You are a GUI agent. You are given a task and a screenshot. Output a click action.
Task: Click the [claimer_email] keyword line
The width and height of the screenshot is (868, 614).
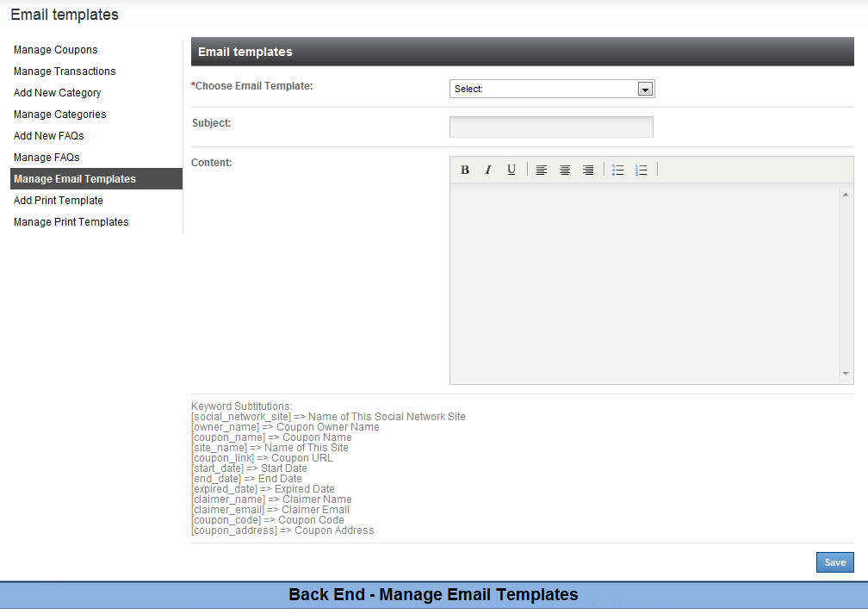270,510
